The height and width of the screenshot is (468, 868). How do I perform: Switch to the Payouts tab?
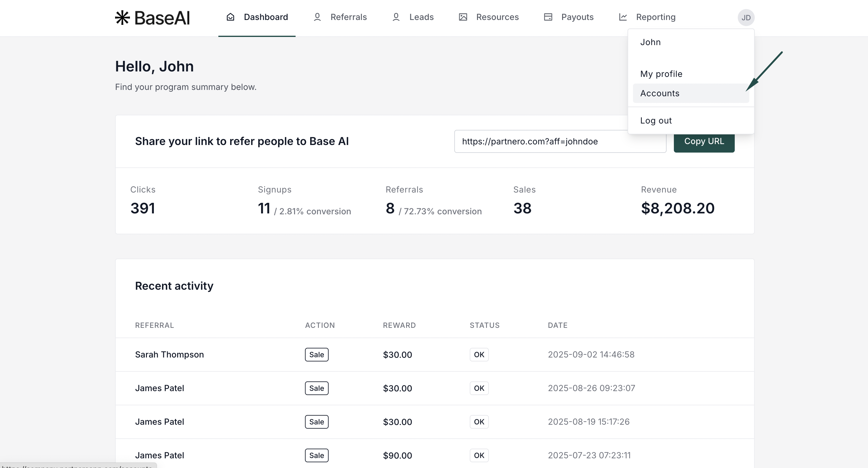coord(577,17)
